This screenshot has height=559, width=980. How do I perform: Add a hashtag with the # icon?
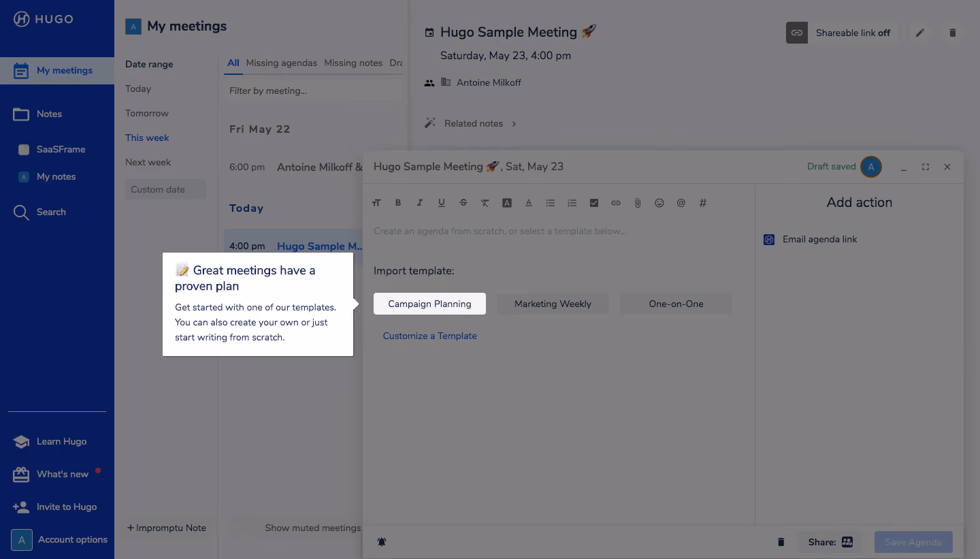pos(703,203)
